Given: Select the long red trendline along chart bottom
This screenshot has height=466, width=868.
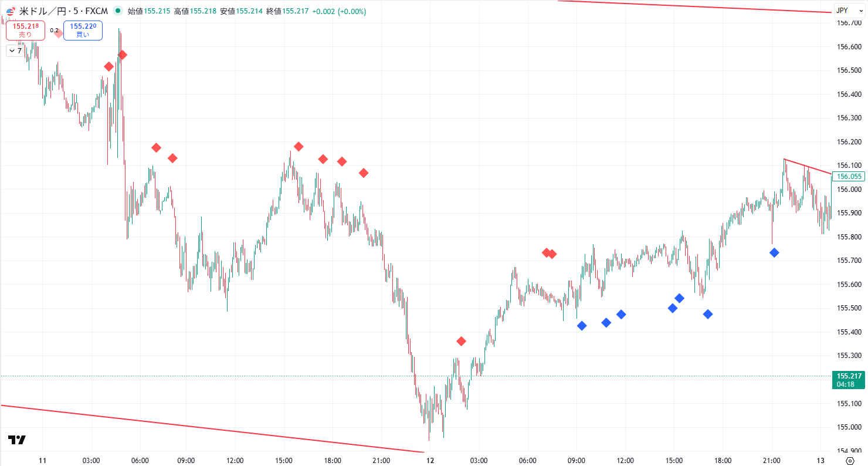Looking at the screenshot, I should (211, 428).
